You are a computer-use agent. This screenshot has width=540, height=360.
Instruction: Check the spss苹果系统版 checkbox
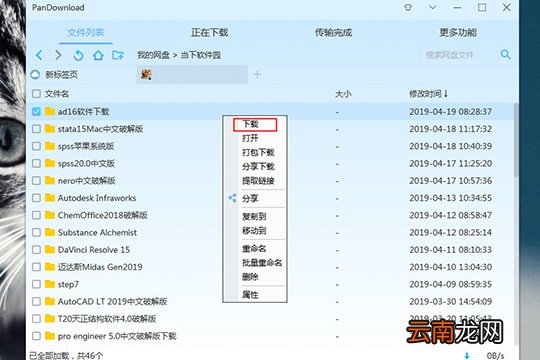pyautogui.click(x=36, y=146)
